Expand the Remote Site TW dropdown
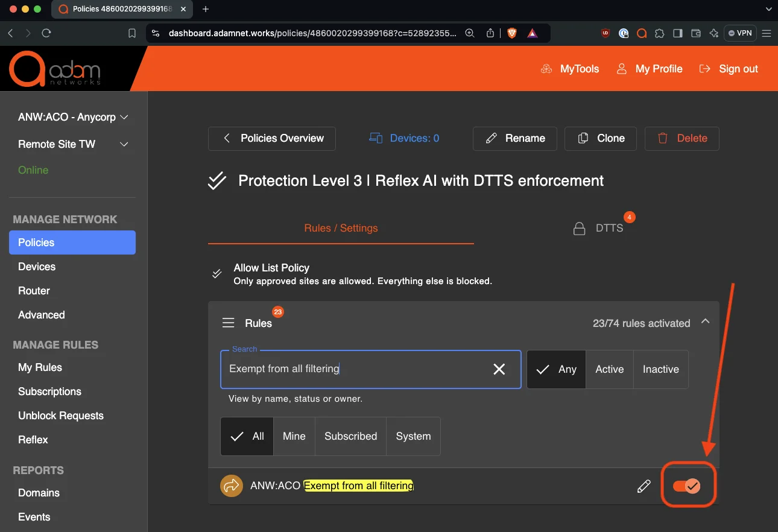The height and width of the screenshot is (532, 778). 74,144
